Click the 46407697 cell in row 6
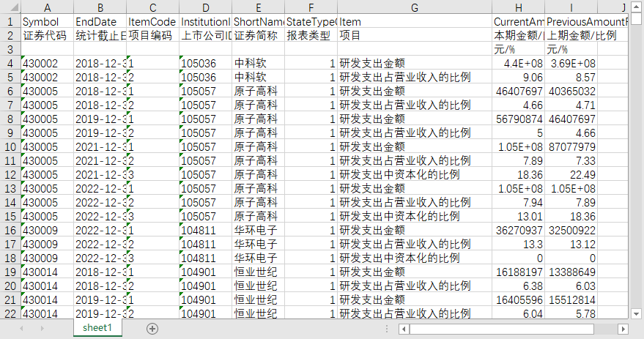This screenshot has height=339, width=644. pyautogui.click(x=519, y=91)
